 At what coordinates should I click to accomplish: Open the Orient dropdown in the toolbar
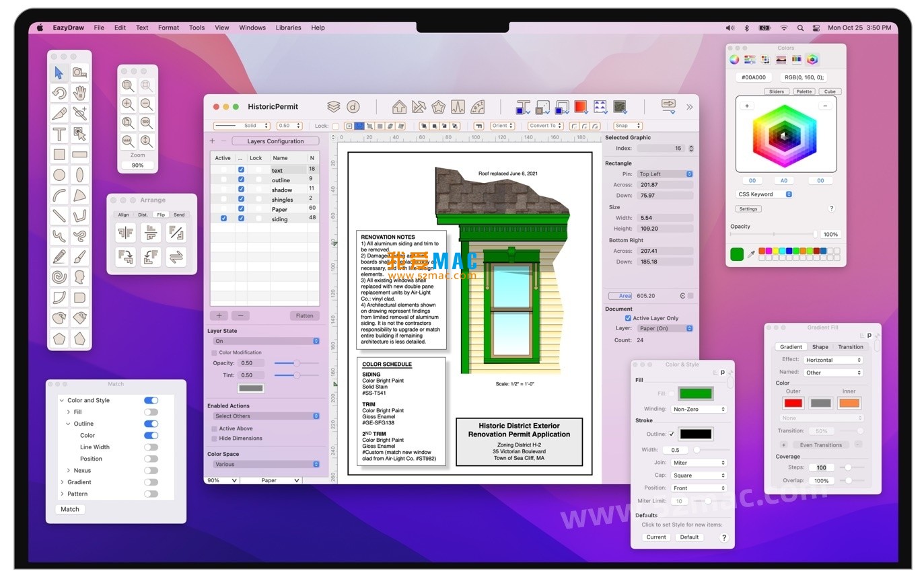point(502,125)
